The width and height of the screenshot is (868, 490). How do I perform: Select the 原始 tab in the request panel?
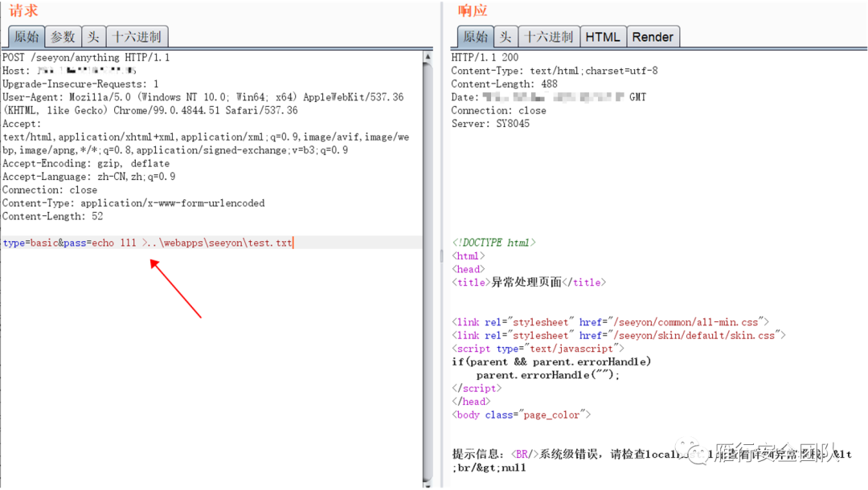tap(27, 37)
